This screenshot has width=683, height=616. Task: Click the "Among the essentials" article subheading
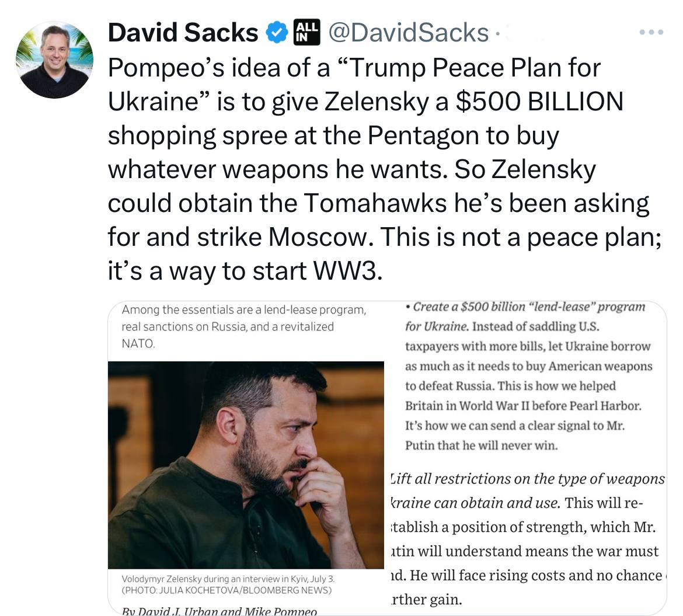click(x=244, y=326)
